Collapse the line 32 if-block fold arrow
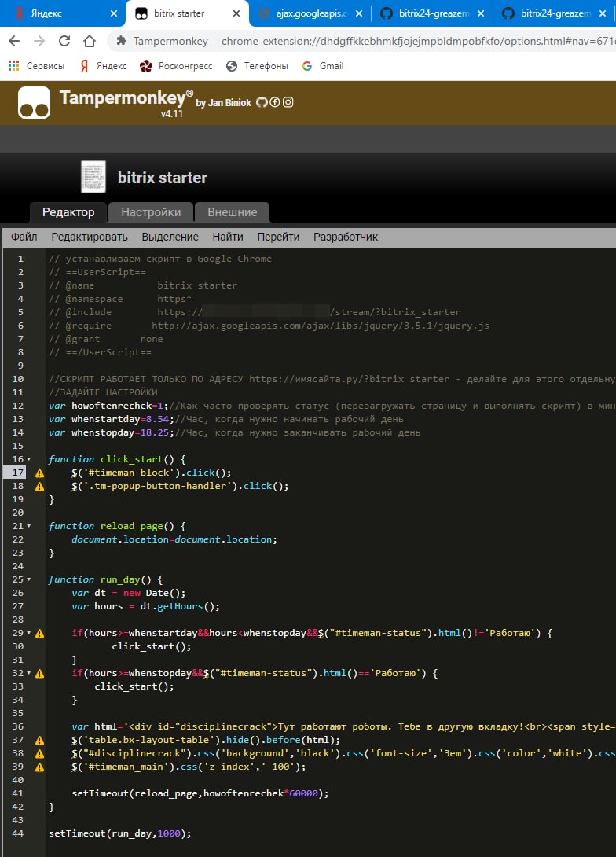 [x=29, y=673]
